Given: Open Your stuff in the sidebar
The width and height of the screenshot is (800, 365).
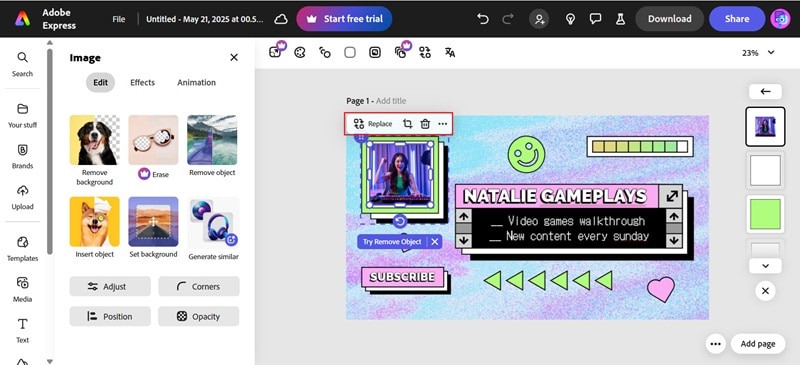Looking at the screenshot, I should click(22, 116).
